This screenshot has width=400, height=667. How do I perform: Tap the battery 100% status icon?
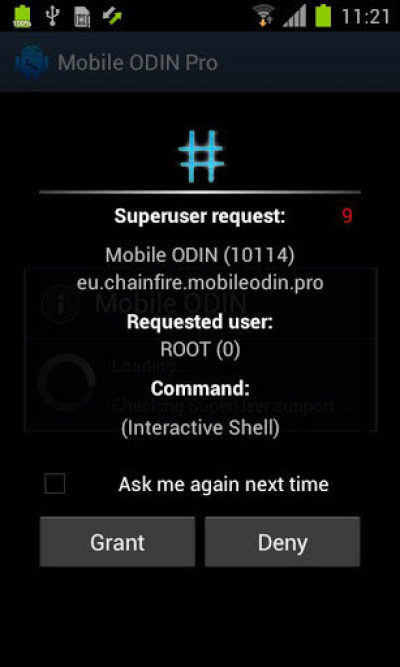(x=21, y=17)
